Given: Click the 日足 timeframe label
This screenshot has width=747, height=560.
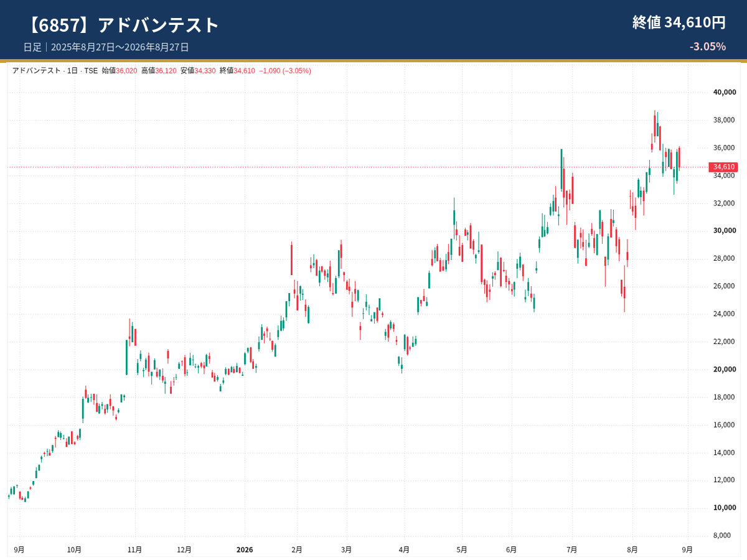Looking at the screenshot, I should pyautogui.click(x=32, y=47).
